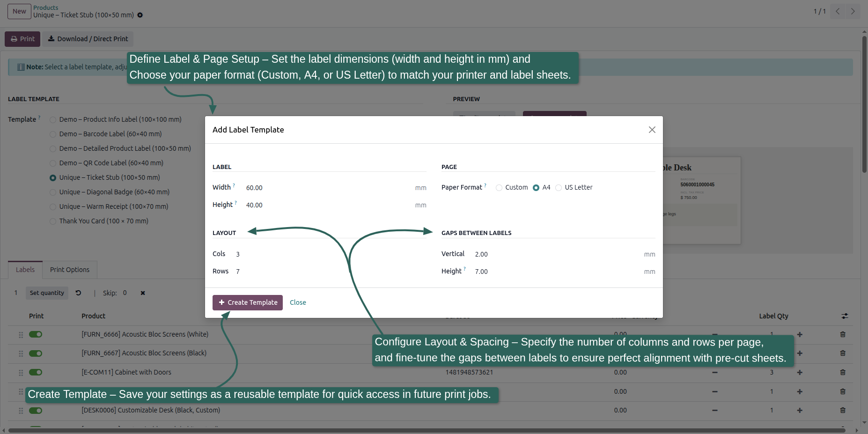Switch to the Print Options tab
This screenshot has height=434, width=868.
point(70,270)
